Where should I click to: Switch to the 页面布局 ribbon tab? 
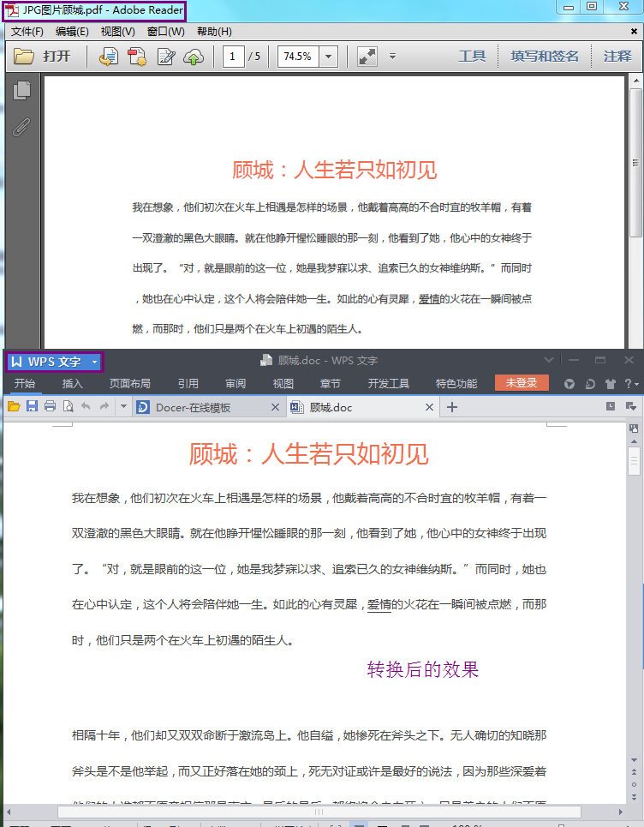tap(129, 383)
